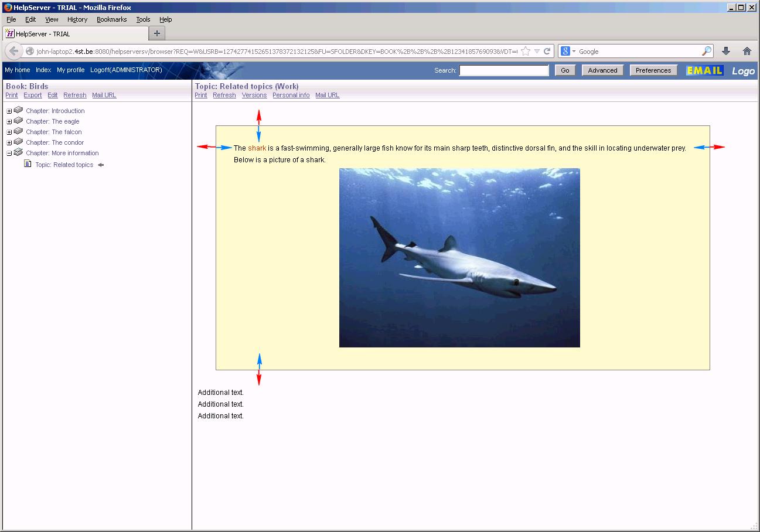Image resolution: width=760 pixels, height=532 pixels.
Task: Click the book icon beside Chapter: The condor
Action: click(x=18, y=142)
